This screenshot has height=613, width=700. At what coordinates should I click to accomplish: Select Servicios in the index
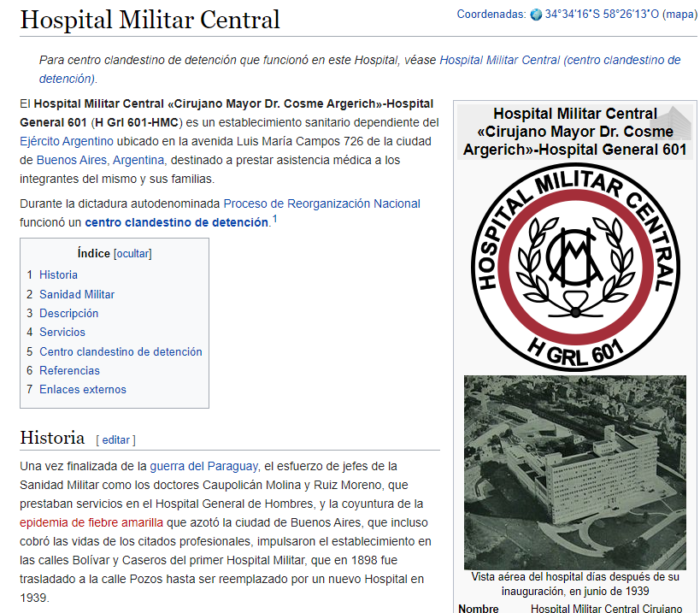coord(62,333)
